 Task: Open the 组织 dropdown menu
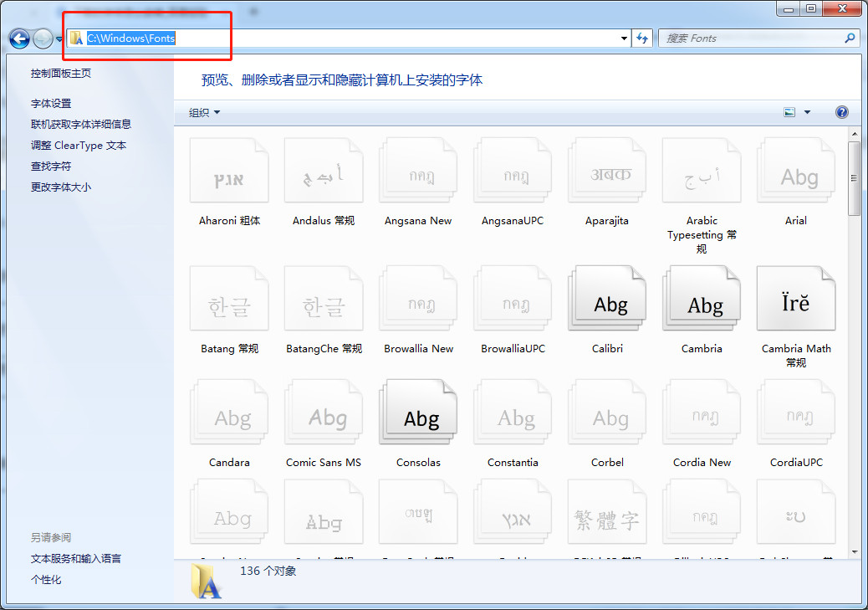pyautogui.click(x=204, y=112)
